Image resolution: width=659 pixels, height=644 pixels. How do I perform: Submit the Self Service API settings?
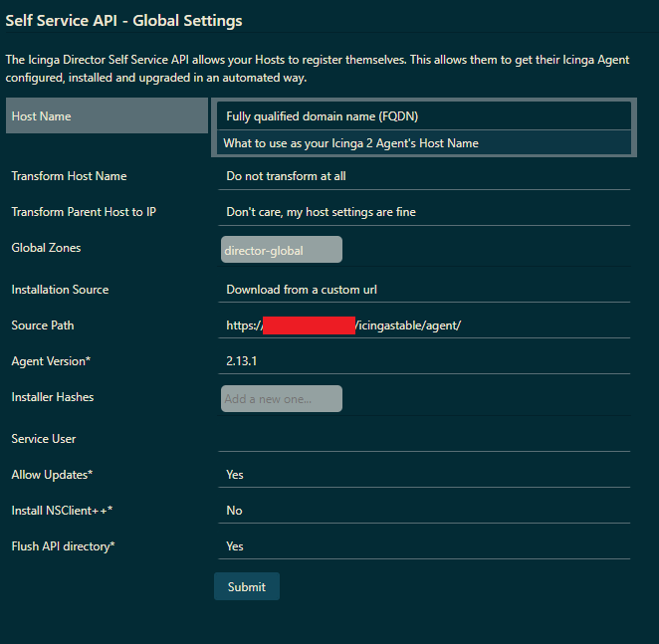pyautogui.click(x=247, y=586)
